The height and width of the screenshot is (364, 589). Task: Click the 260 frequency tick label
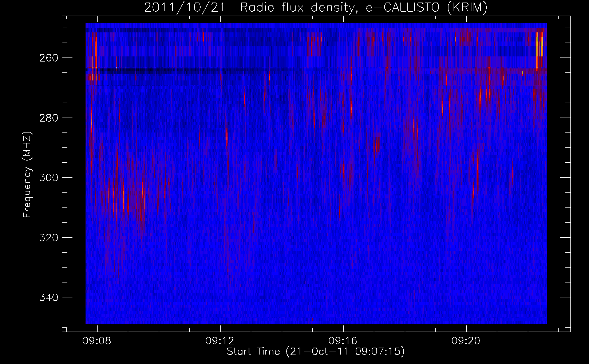click(48, 58)
